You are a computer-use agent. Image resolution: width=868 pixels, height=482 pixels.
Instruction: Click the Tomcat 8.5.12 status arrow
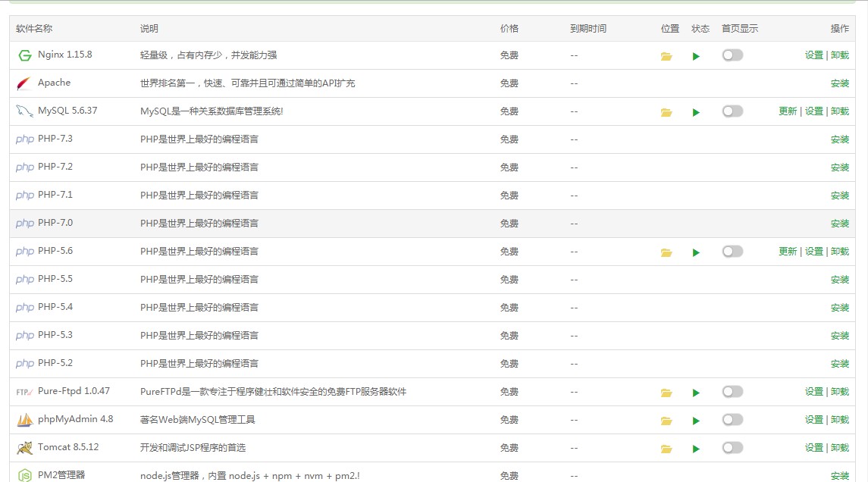[x=696, y=449]
